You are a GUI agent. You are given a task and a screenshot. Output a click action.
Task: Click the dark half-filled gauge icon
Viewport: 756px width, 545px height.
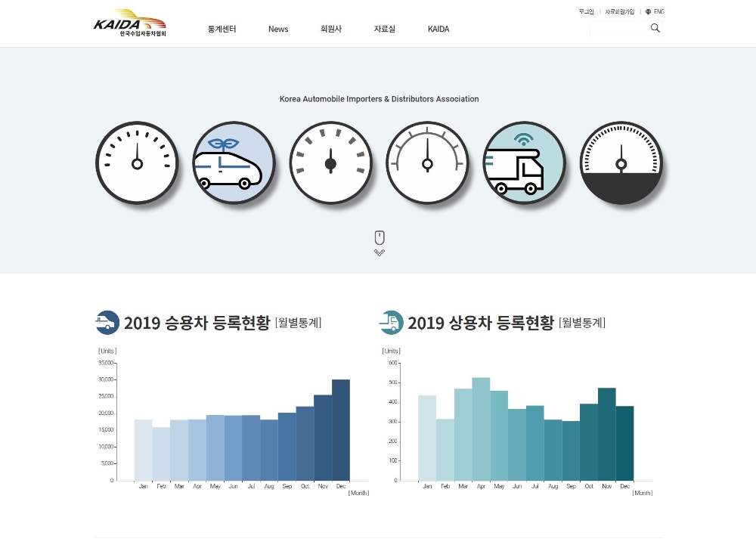coord(621,163)
